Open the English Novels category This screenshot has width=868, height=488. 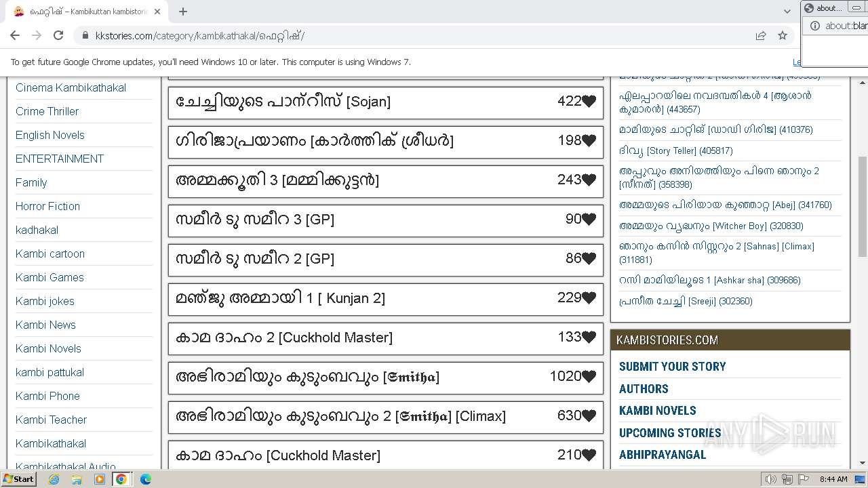coord(50,135)
